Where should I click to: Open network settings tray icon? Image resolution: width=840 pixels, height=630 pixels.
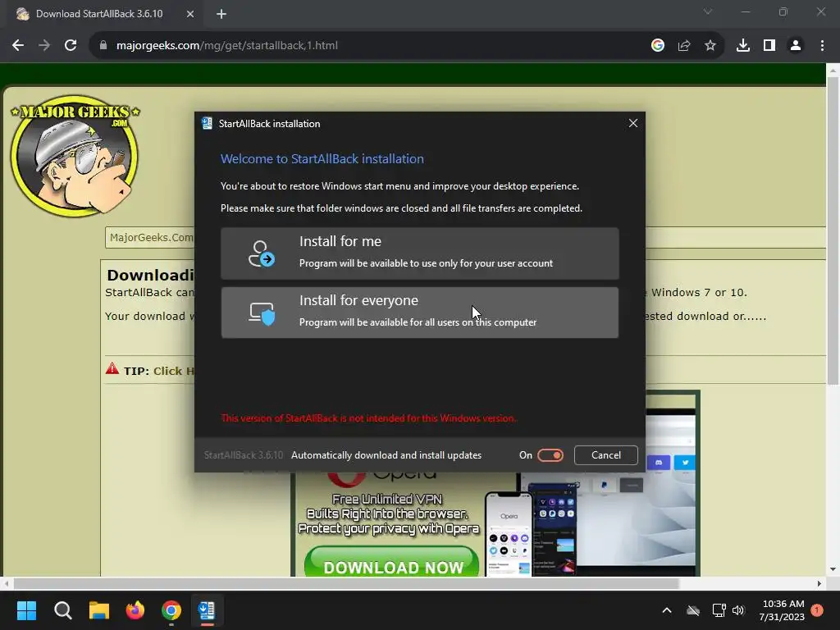coord(719,610)
